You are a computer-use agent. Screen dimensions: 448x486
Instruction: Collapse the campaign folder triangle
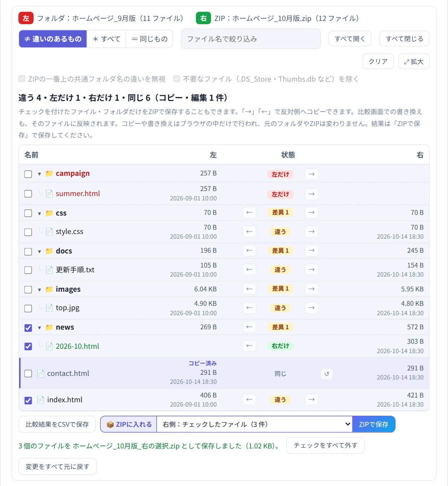(x=39, y=174)
